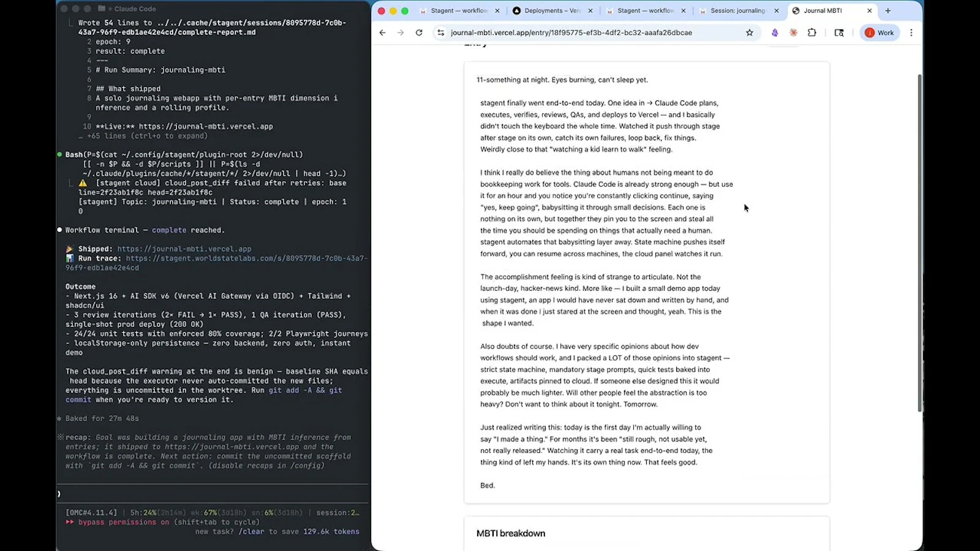Click the folder icon in Claude Code title
Screen dimensions: 980x551
pyautogui.click(x=102, y=9)
